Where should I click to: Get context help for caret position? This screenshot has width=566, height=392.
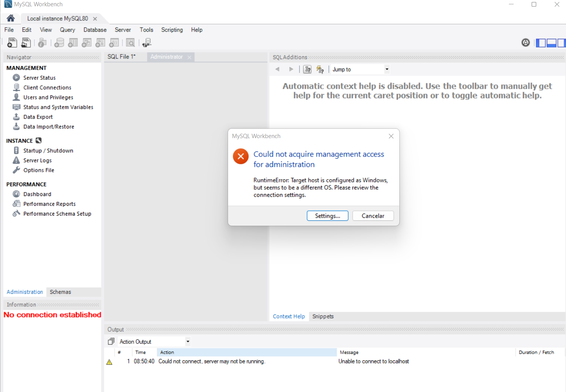[x=308, y=69]
